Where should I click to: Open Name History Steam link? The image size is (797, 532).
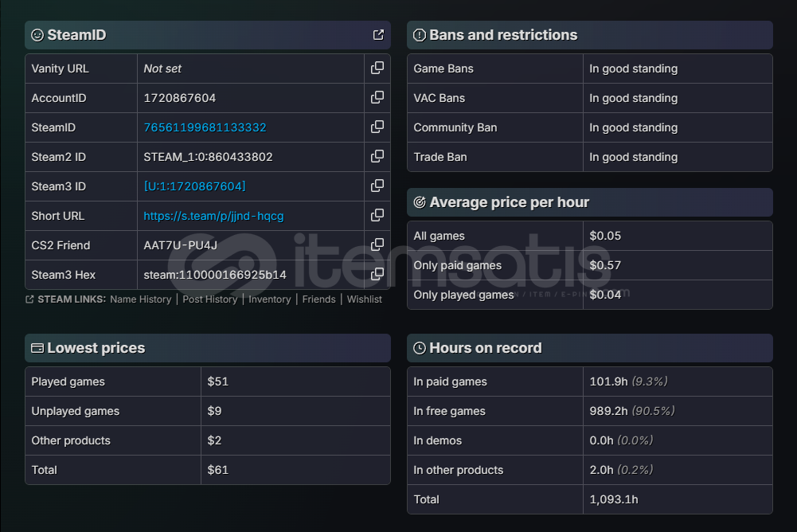[140, 299]
